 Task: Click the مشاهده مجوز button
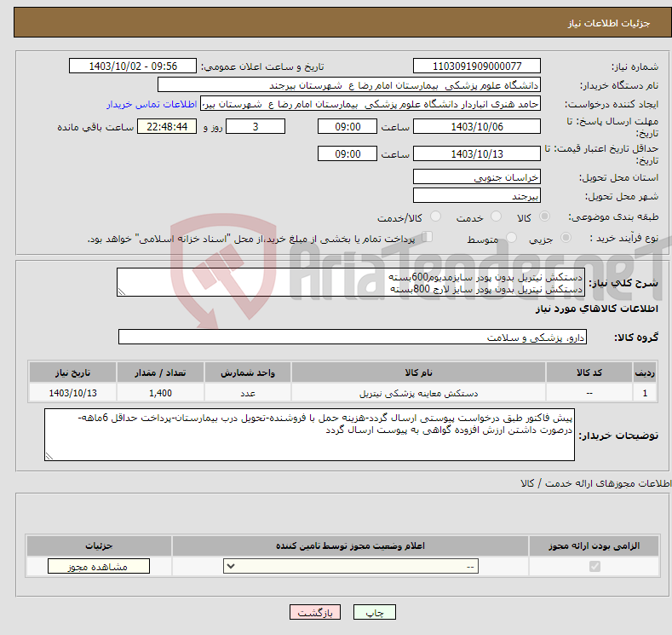[x=99, y=567]
